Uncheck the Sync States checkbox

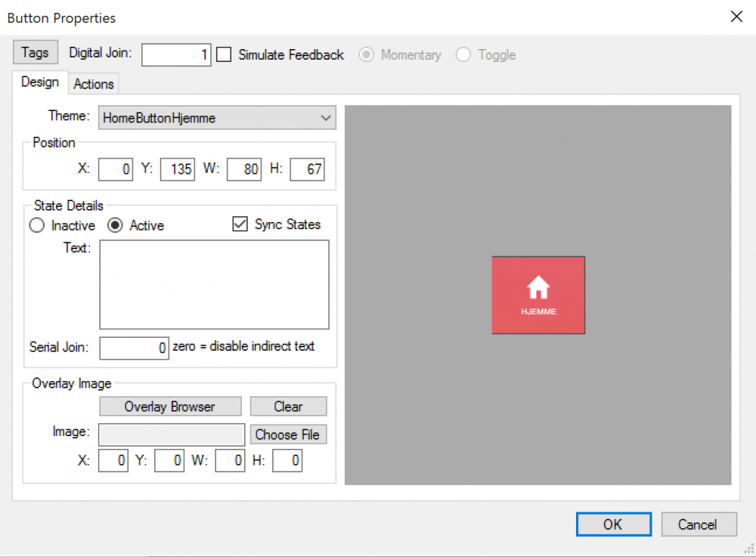pos(240,224)
